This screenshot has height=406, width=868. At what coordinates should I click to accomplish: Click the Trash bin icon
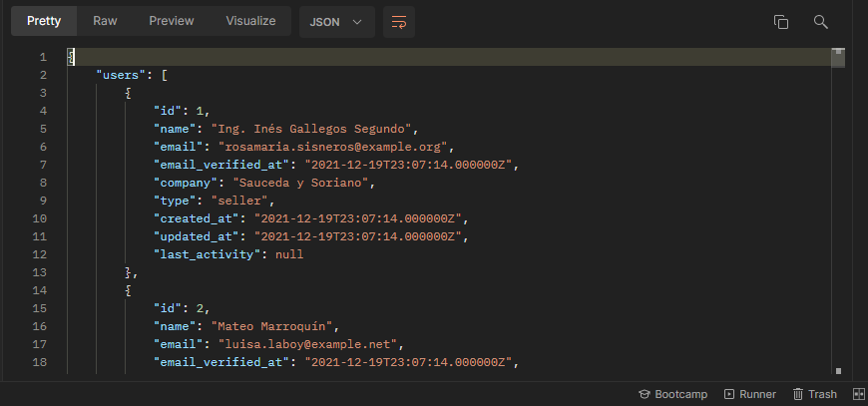[x=798, y=394]
